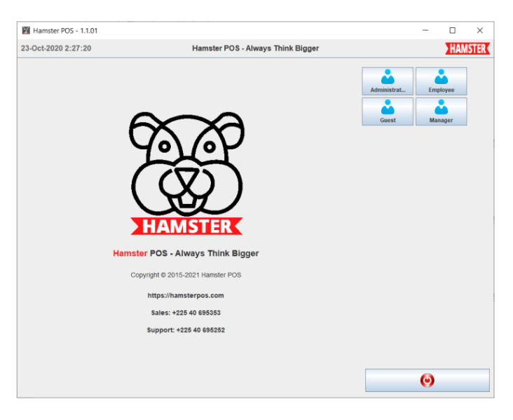Select the Support: +225 40 695252 text
513x420 pixels.
186,330
